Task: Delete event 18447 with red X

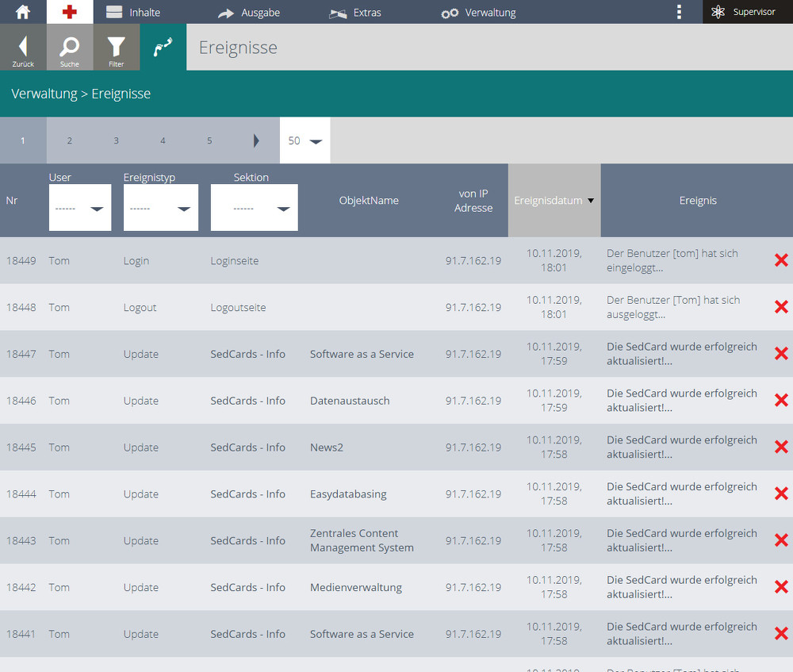Action: (781, 353)
